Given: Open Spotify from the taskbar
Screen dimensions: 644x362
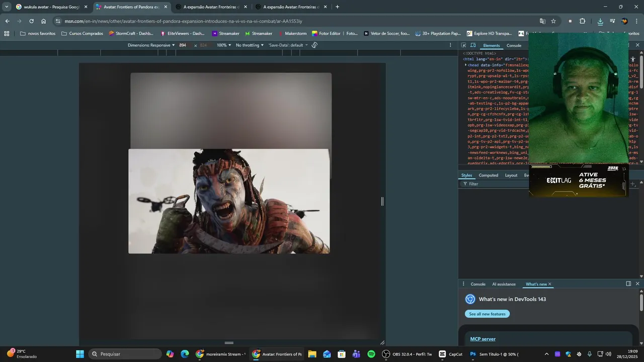Looking at the screenshot, I should tap(371, 354).
